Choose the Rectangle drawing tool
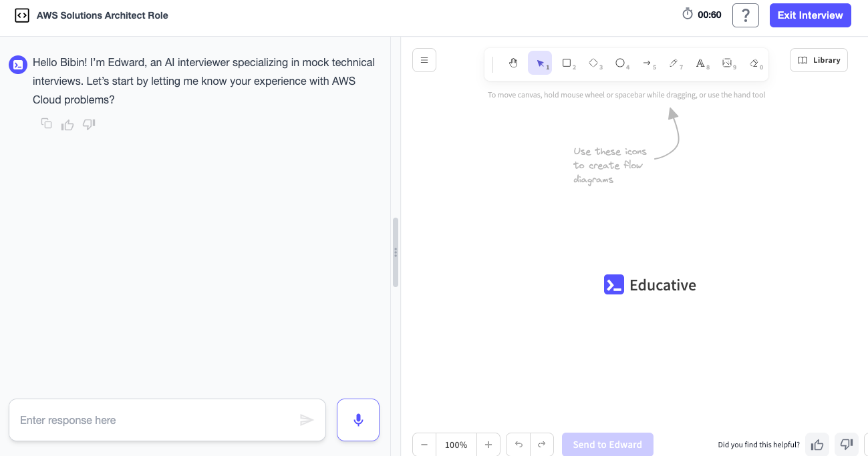 (567, 63)
